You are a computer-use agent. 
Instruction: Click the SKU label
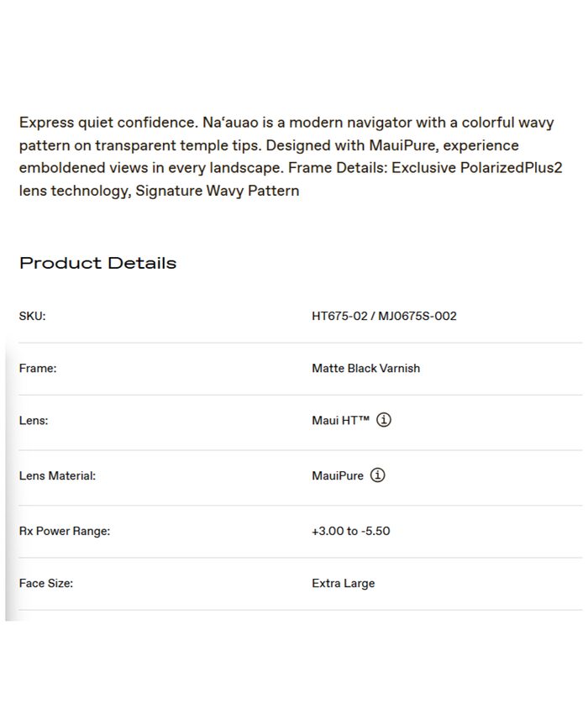coord(32,317)
